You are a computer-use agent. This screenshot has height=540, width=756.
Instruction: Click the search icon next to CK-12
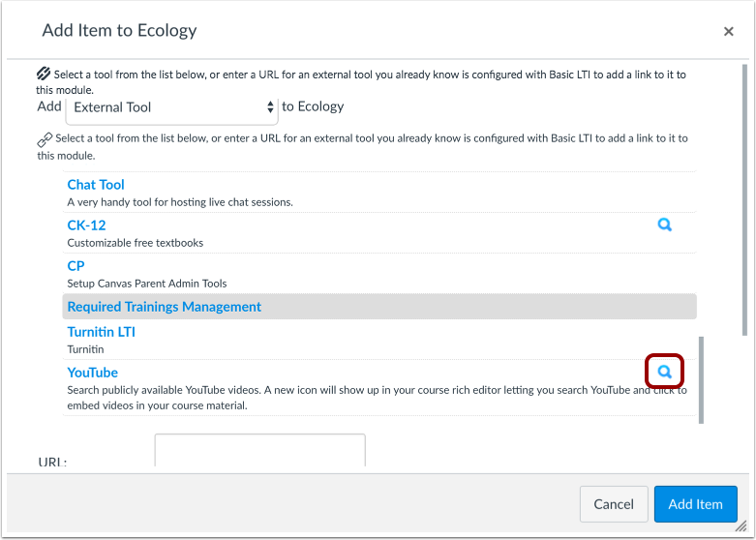point(664,225)
